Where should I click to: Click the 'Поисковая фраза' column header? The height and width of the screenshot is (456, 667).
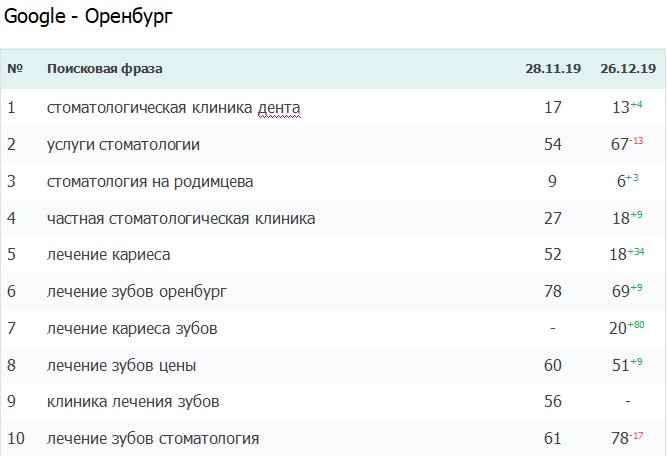[x=105, y=69]
